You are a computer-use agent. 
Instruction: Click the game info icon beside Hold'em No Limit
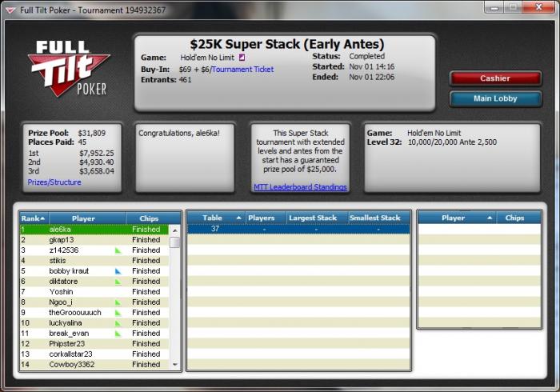[x=242, y=57]
